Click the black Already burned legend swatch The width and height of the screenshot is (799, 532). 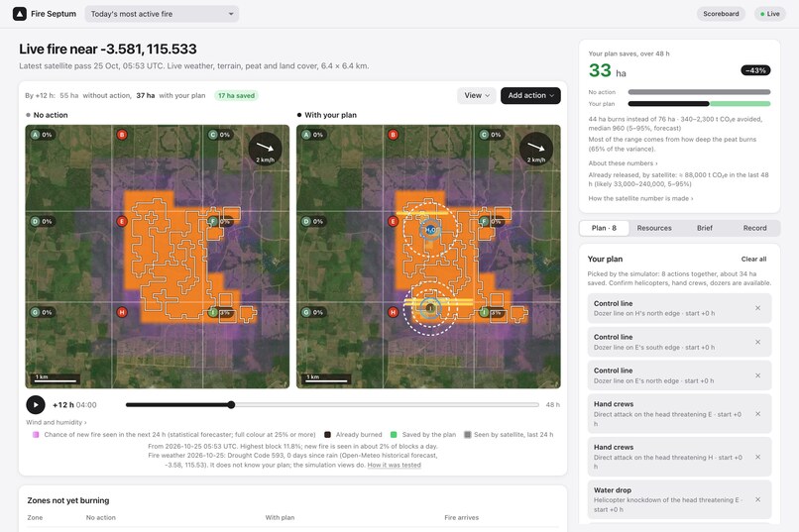click(x=327, y=435)
